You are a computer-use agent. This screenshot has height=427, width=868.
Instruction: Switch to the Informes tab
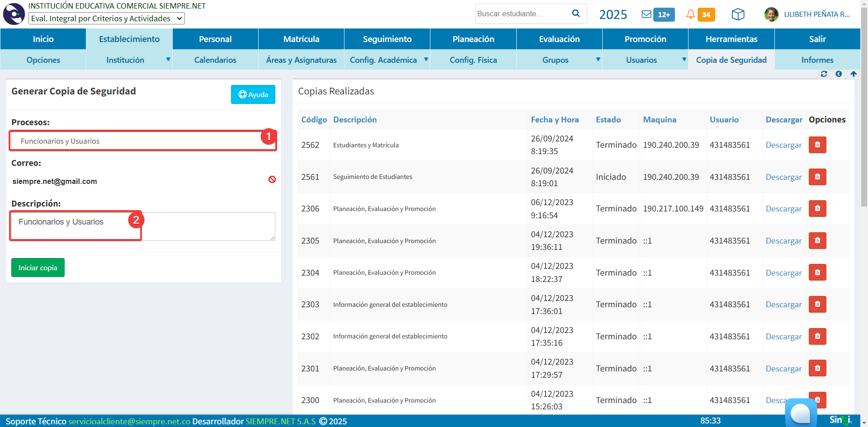(817, 60)
